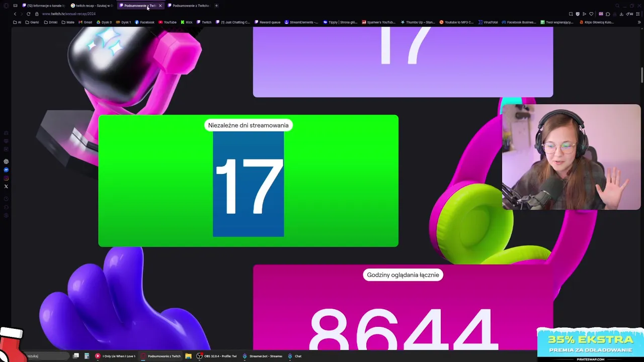
Task: Open the Gierki bookmarks folder
Action: coord(32,22)
